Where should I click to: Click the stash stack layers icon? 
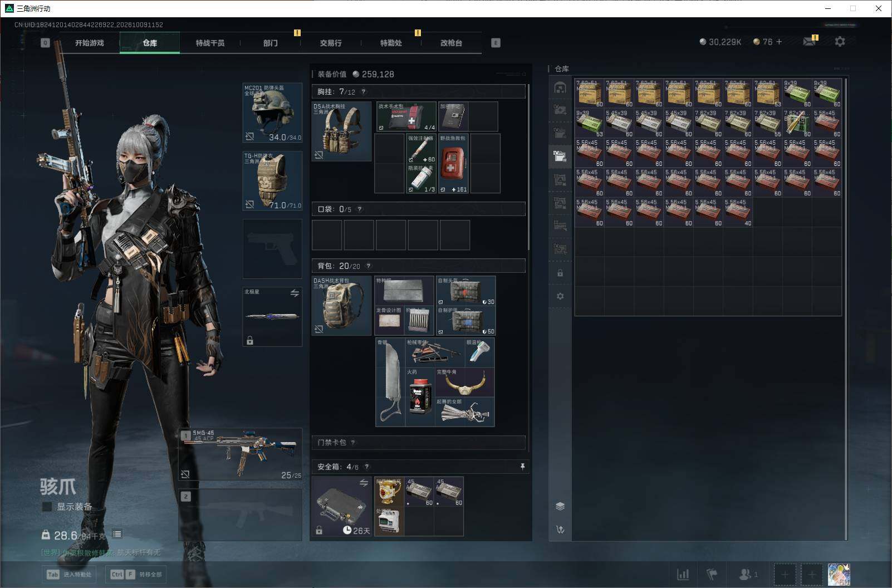[560, 506]
